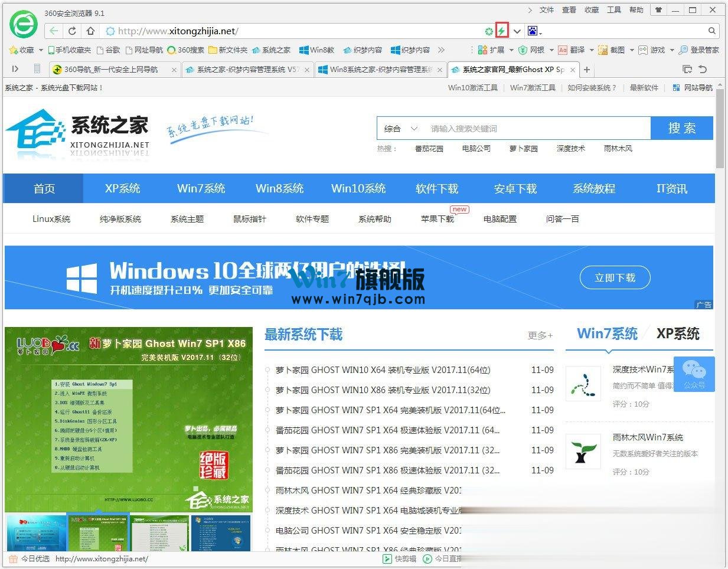Click the restore closed tab undo icon
The image size is (728, 569).
(x=703, y=69)
